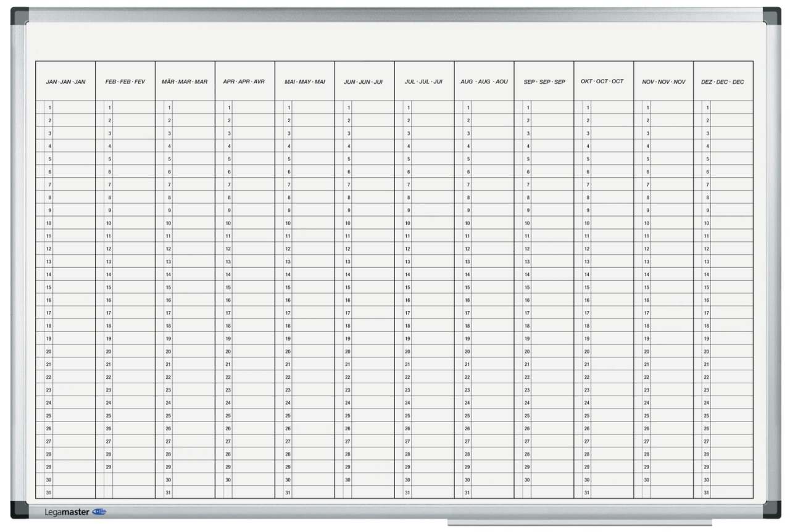Click day 12 in the November column
Screen dimensions: 790x532
coord(647,249)
